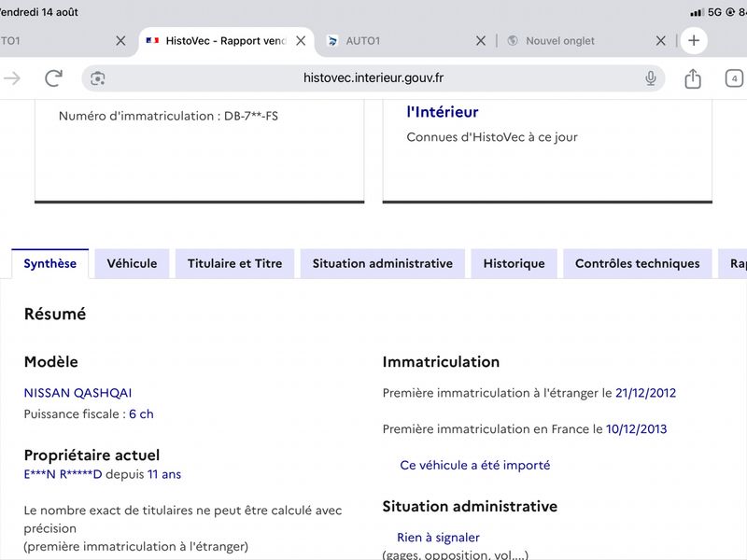Open the Historique tab
747x560 pixels.
(514, 263)
